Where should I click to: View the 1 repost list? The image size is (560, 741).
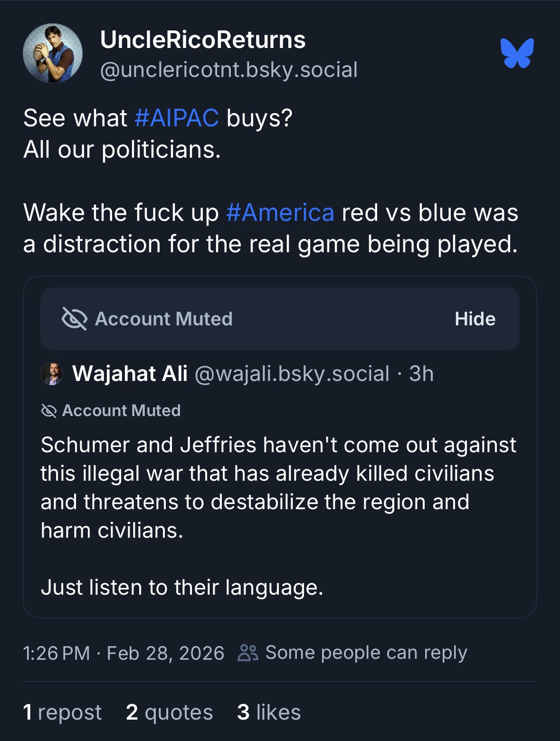[x=62, y=712]
